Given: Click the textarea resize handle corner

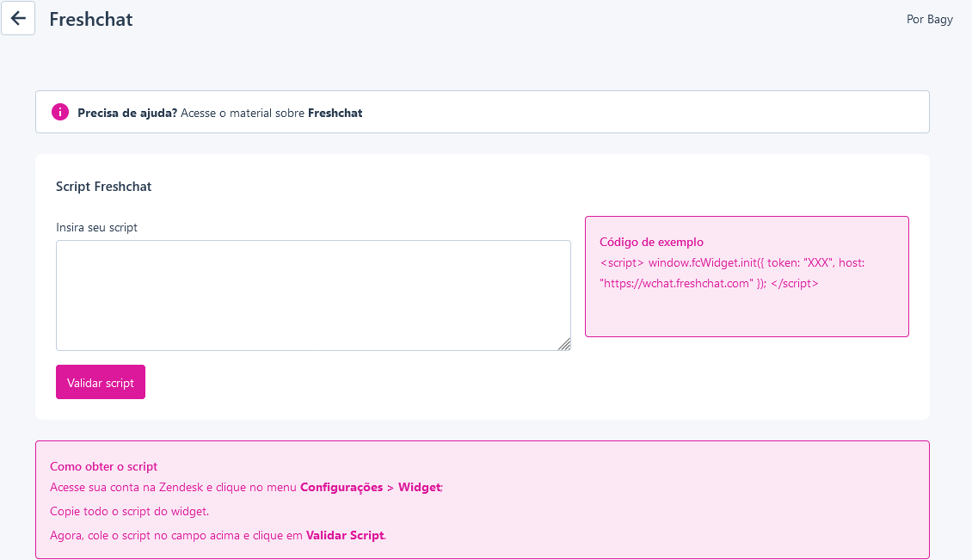Looking at the screenshot, I should [563, 344].
